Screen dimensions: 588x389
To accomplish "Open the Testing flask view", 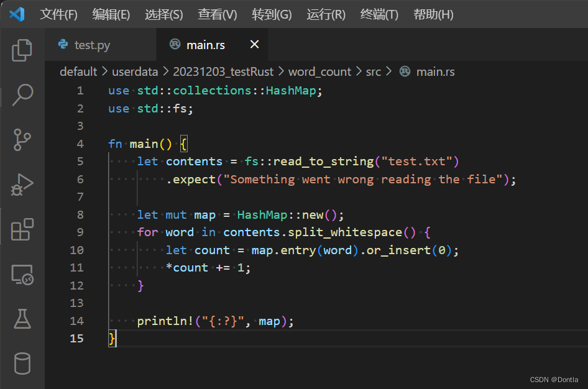I will (22, 319).
